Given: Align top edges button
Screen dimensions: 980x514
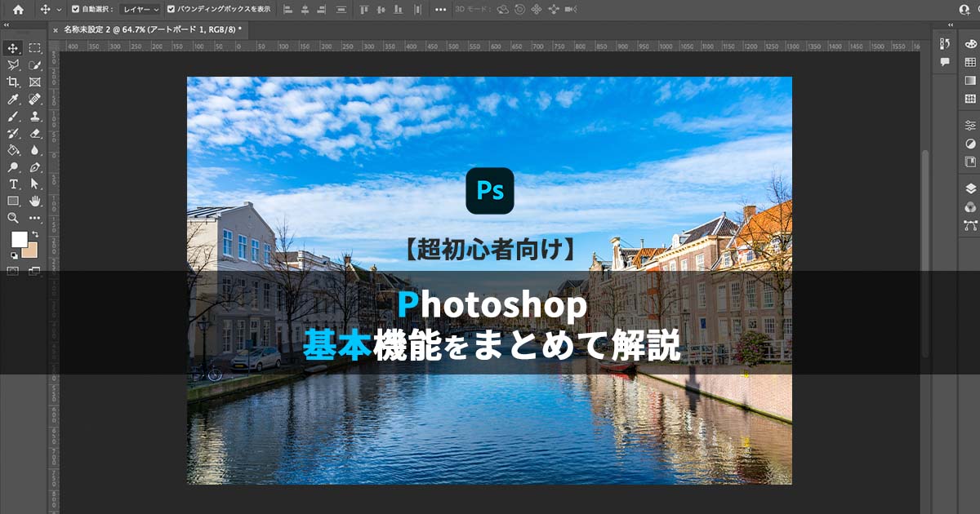Looking at the screenshot, I should [363, 9].
